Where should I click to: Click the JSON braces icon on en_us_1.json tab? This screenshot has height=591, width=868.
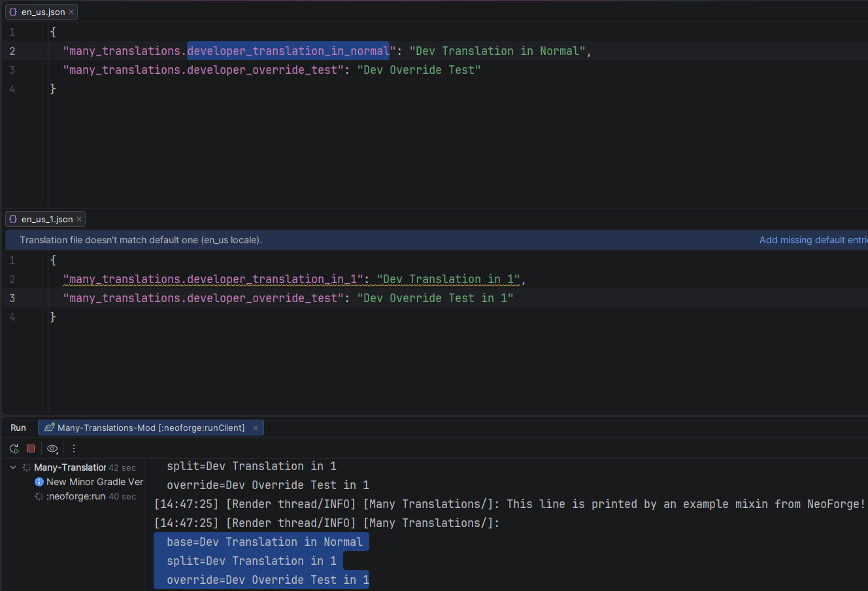tap(13, 219)
